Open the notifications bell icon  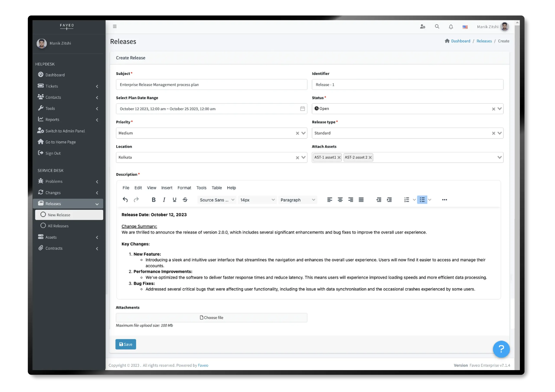tap(451, 27)
